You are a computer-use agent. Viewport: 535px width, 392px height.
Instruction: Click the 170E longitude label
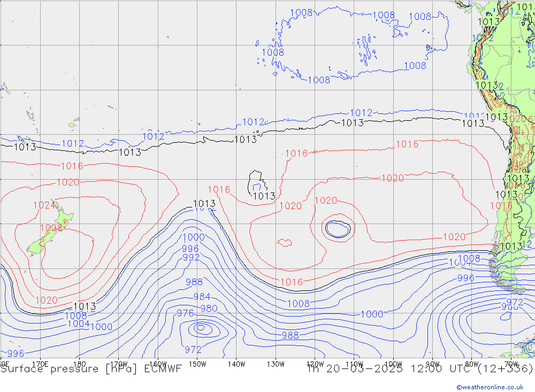click(x=40, y=364)
